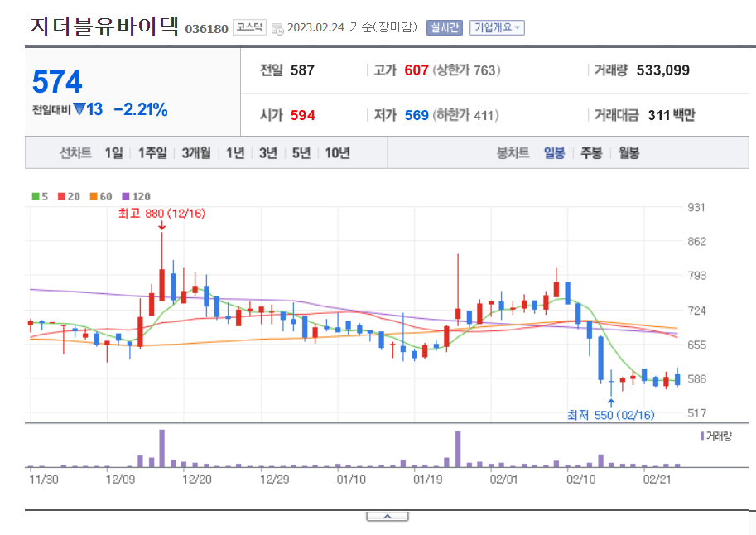Image resolution: width=756 pixels, height=535 pixels.
Task: Click the calendar icon beside 2023.02.24 date
Action: [277, 29]
